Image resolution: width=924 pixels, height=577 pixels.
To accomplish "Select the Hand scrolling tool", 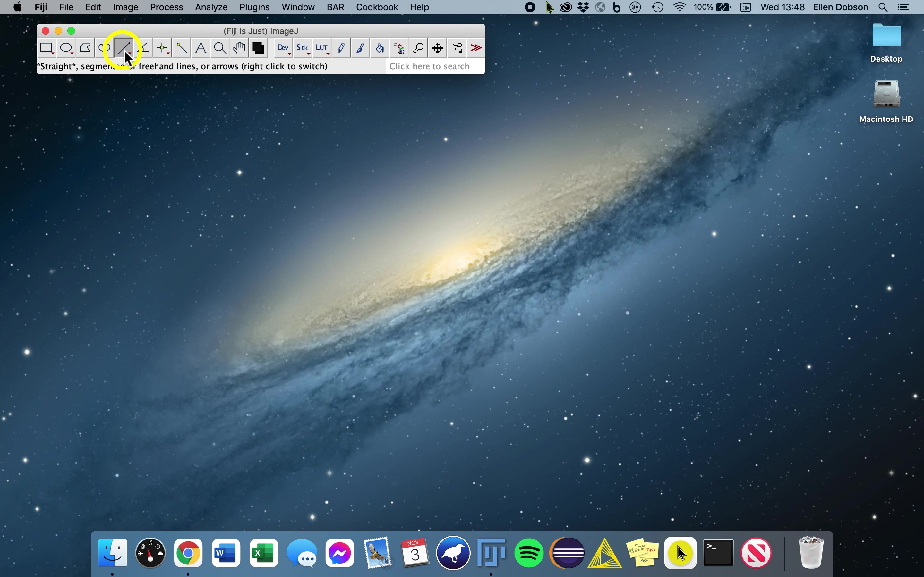I will coord(239,48).
